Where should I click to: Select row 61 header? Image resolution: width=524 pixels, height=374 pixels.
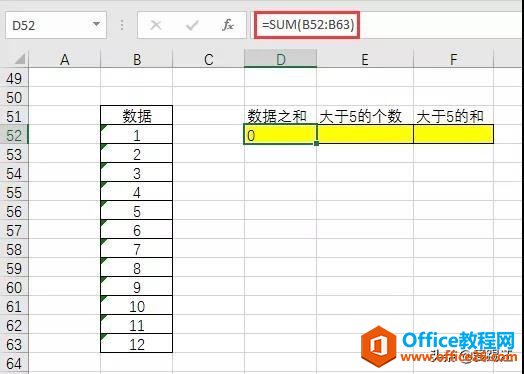tap(14, 306)
